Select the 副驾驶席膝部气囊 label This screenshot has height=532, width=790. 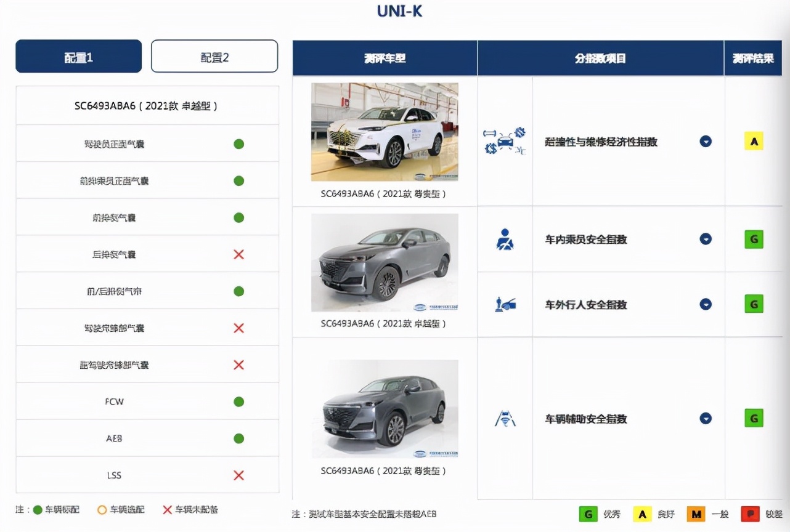click(114, 365)
